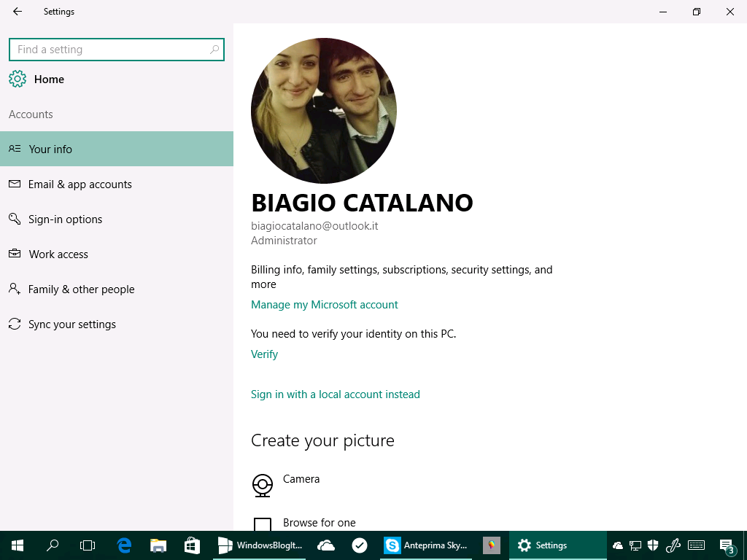Click the Verify link
The width and height of the screenshot is (747, 560).
(x=264, y=354)
